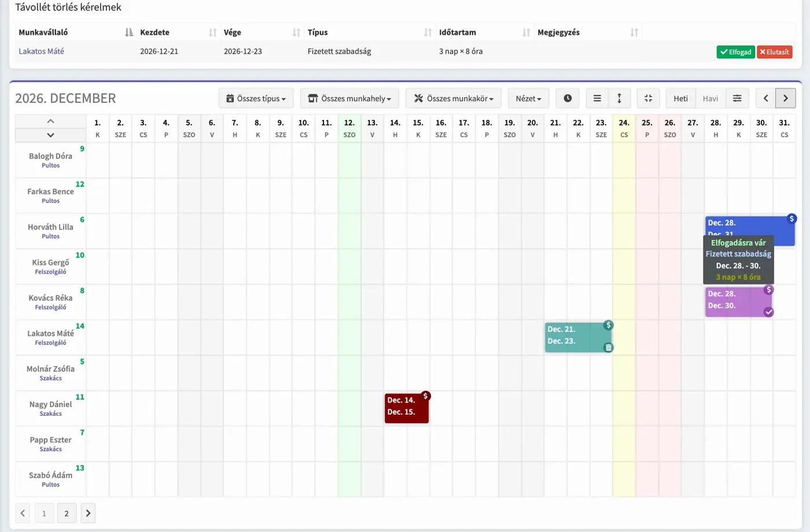
Task: Go to previous month arrow
Action: (765, 98)
